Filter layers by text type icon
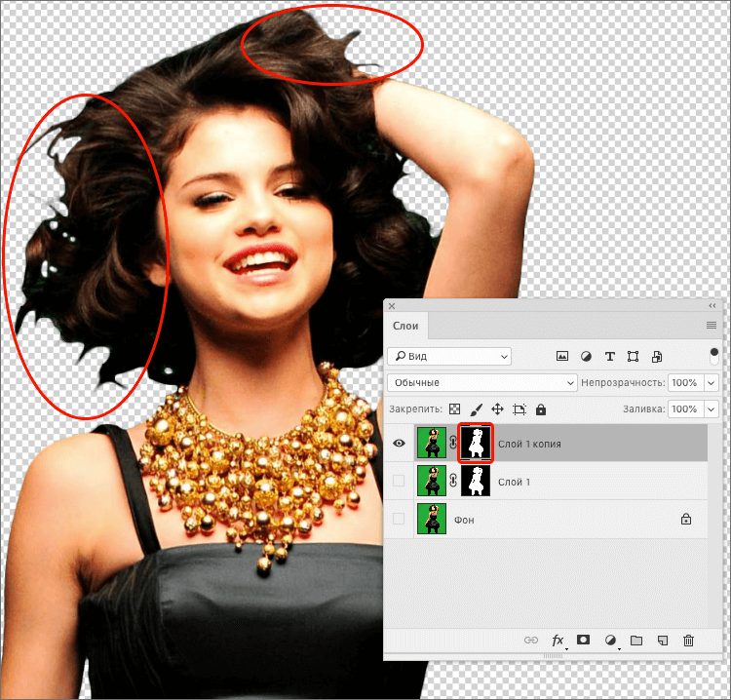 [610, 357]
